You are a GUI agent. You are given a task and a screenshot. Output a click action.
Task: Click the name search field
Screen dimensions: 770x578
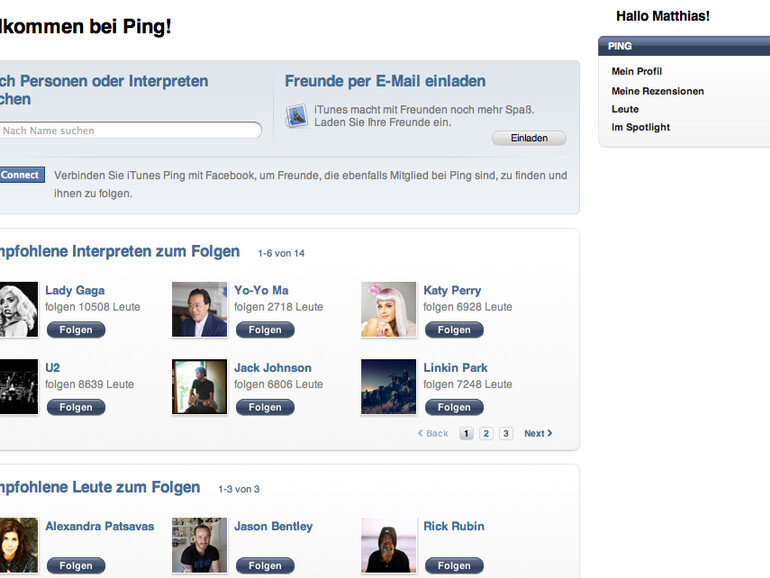tap(130, 131)
